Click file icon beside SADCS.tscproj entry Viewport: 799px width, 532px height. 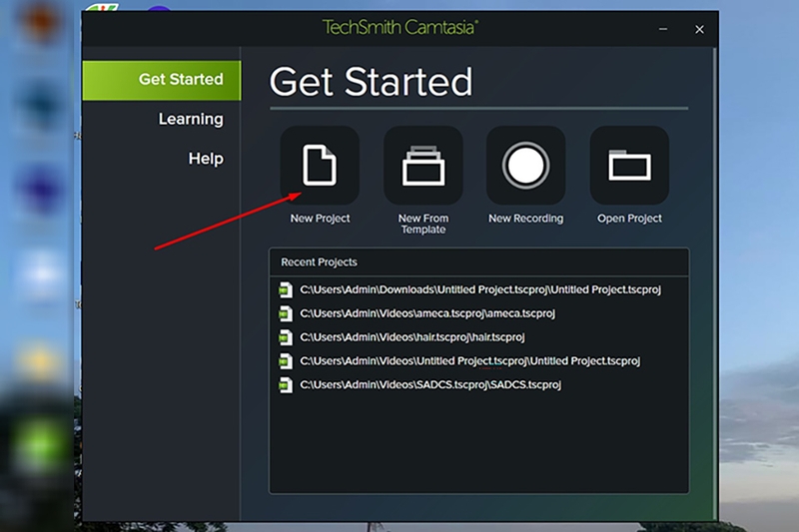tap(286, 385)
